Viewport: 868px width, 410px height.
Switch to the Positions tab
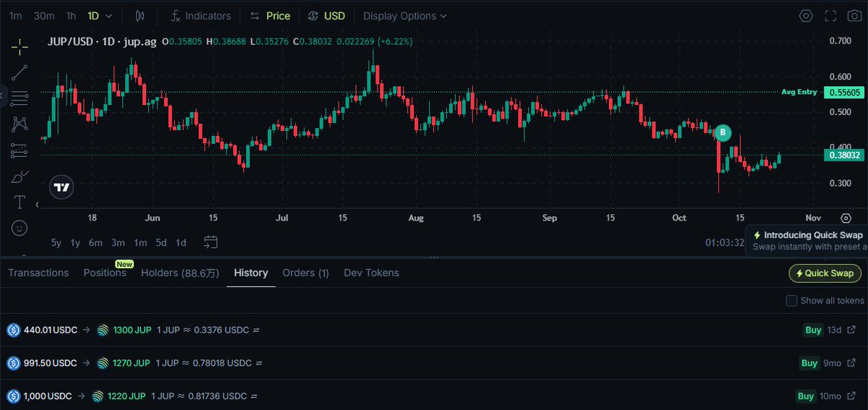click(105, 273)
